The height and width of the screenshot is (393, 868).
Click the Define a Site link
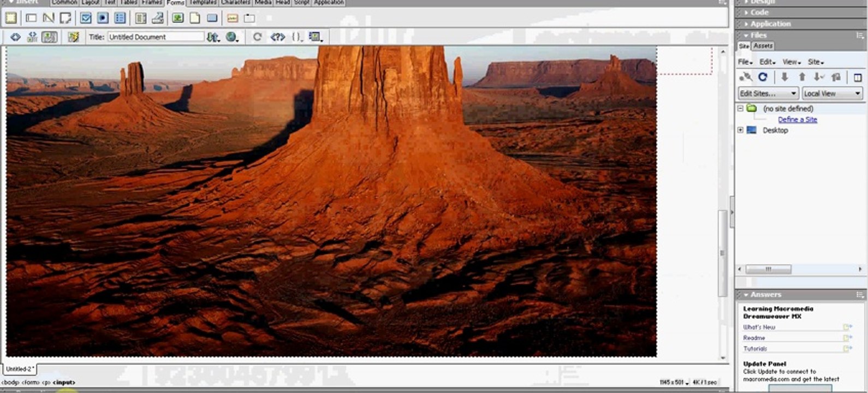[798, 120]
